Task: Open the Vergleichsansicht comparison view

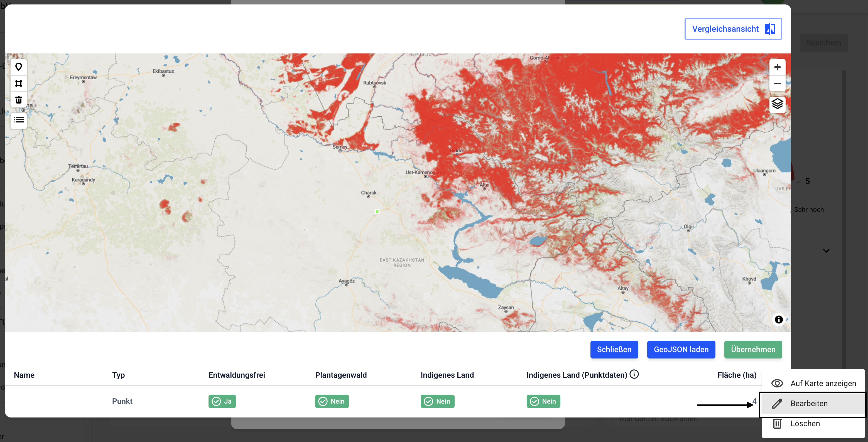Action: coord(733,29)
